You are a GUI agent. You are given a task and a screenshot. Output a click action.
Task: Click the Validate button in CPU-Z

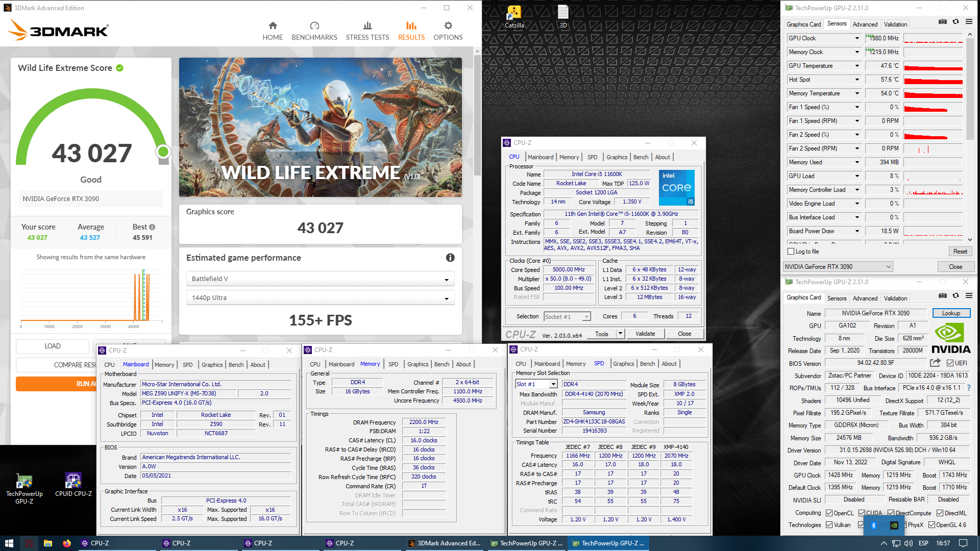pyautogui.click(x=645, y=334)
